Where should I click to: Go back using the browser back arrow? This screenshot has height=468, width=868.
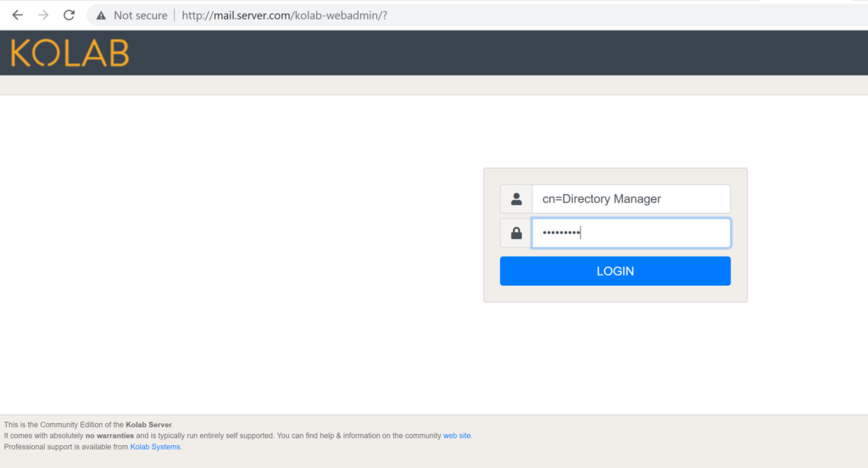pos(18,15)
